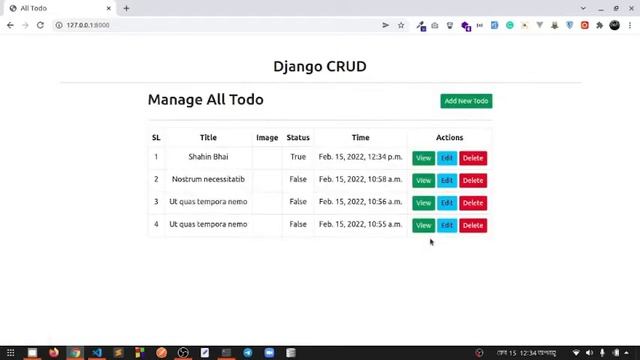Screen dimensions: 640x360
Task: Click the Title column header
Action: point(208,138)
